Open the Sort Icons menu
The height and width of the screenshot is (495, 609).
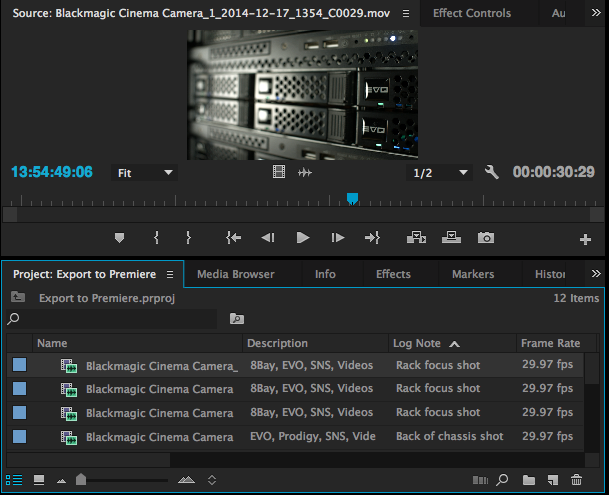click(x=212, y=480)
